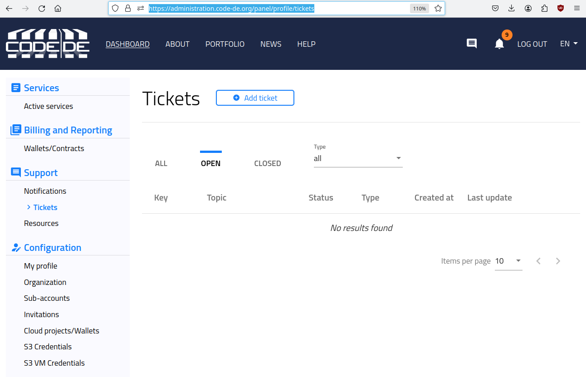Screen dimensions: 586x392
Task: Open Tickets in sidebar
Action: tap(45, 207)
